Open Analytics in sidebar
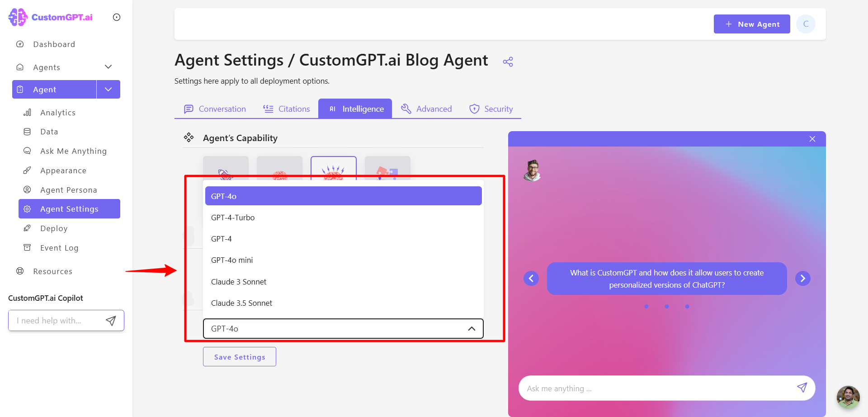The height and width of the screenshot is (417, 868). click(x=58, y=113)
